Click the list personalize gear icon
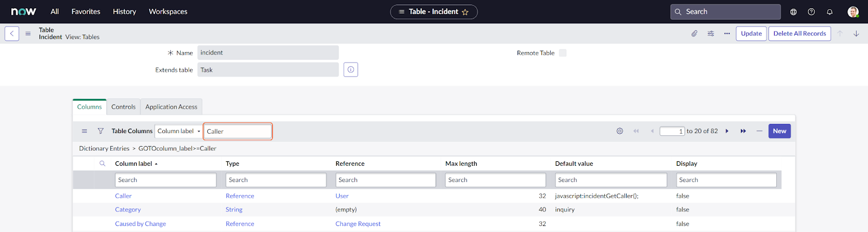This screenshot has height=232, width=868. (620, 131)
